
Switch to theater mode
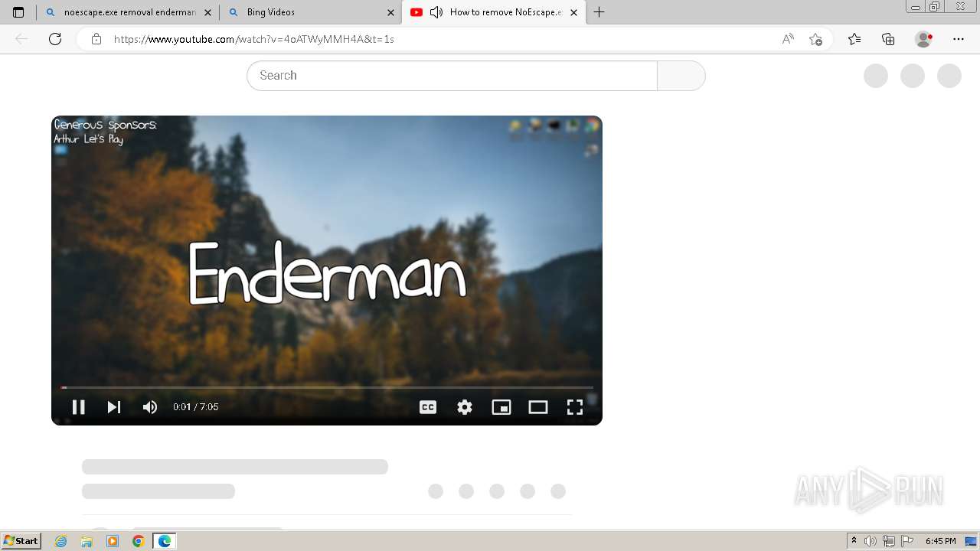[x=538, y=407]
